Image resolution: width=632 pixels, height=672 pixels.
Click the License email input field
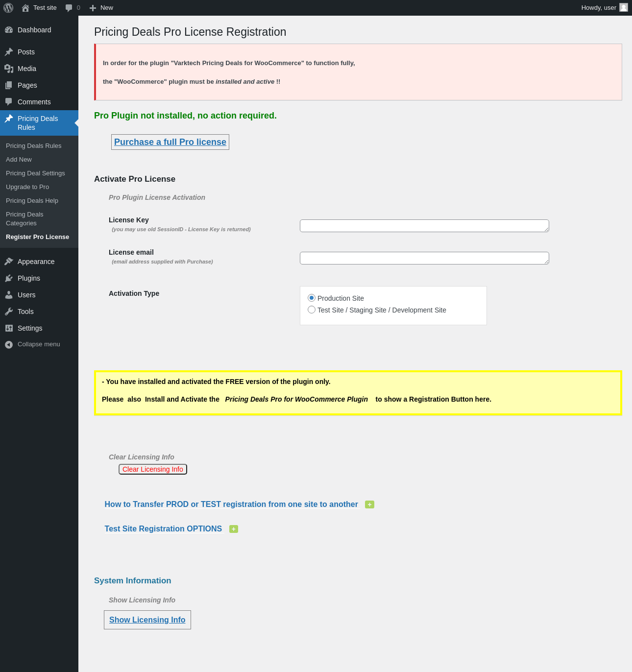[424, 258]
